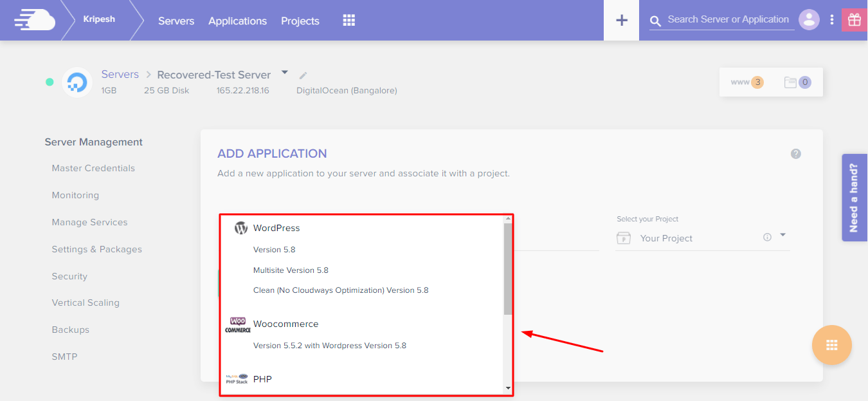Screen dimensions: 868x401
Task: Click the www applications count badge
Action: coord(747,82)
